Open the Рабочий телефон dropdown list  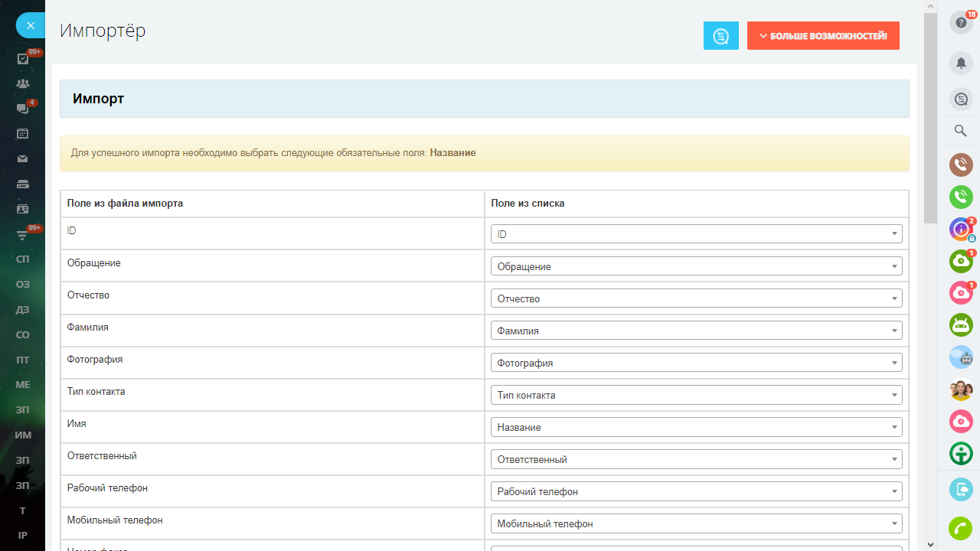(696, 491)
